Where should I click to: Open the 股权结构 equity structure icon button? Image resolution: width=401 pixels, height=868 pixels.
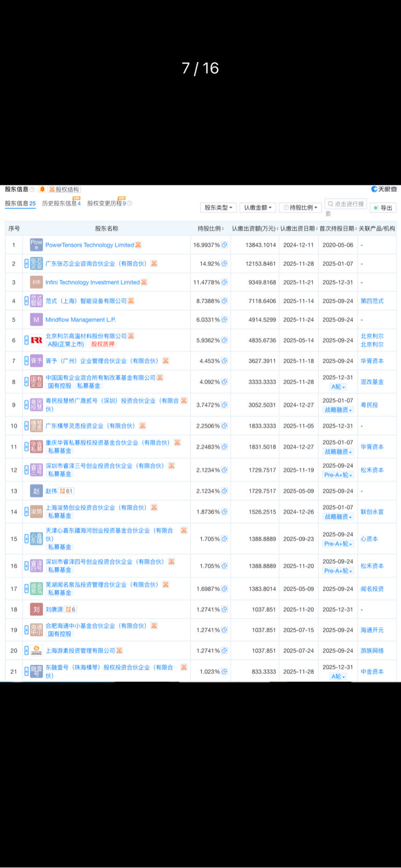tap(64, 189)
